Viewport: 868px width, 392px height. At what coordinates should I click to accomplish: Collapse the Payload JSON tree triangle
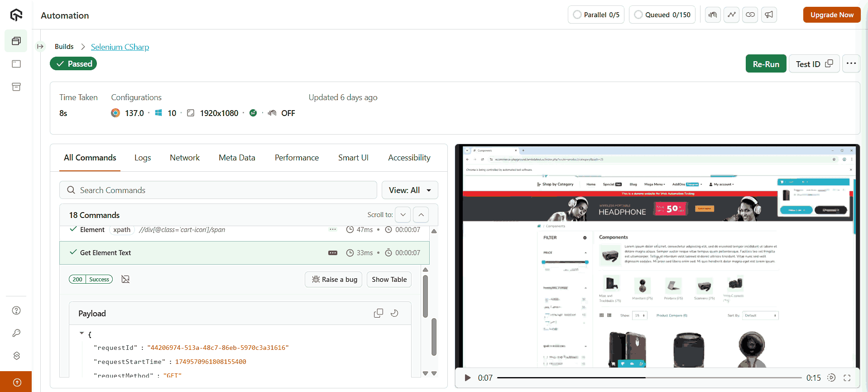point(82,334)
